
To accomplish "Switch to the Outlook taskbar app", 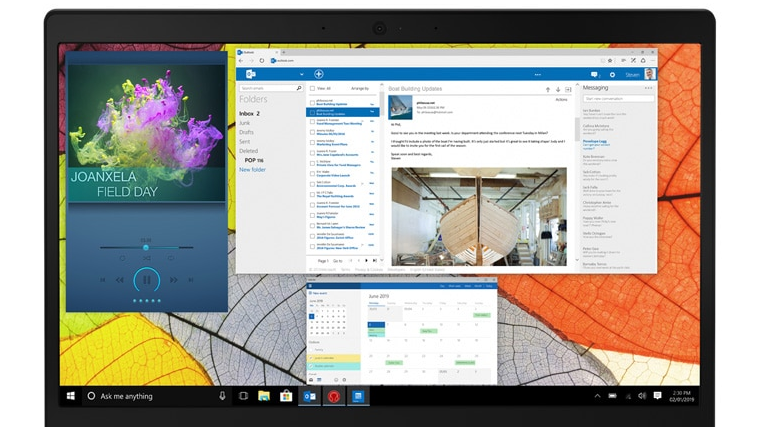I will 310,396.
